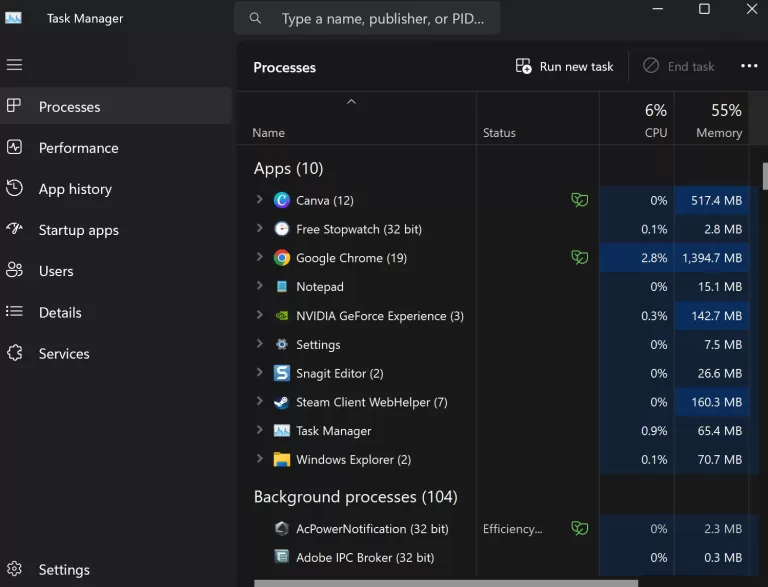This screenshot has width=768, height=587.
Task: Expand the Canva (12) process group
Action: (260, 199)
